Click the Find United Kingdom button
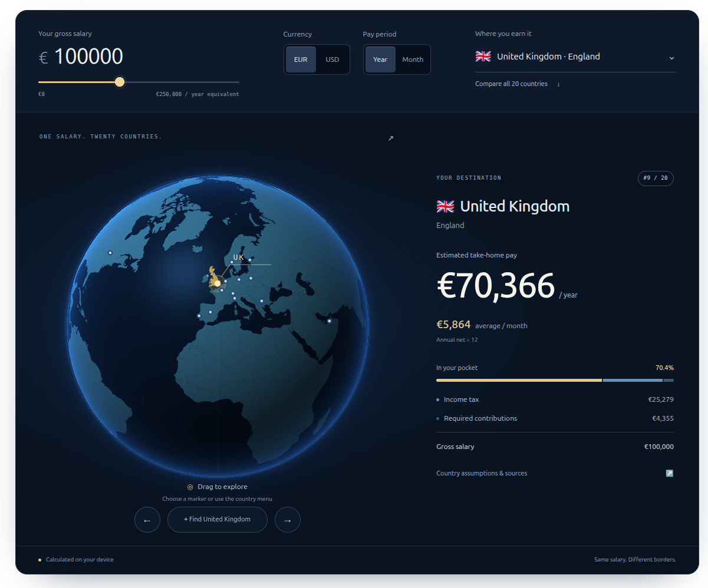Viewport: 708px width, 588px height. 218,520
